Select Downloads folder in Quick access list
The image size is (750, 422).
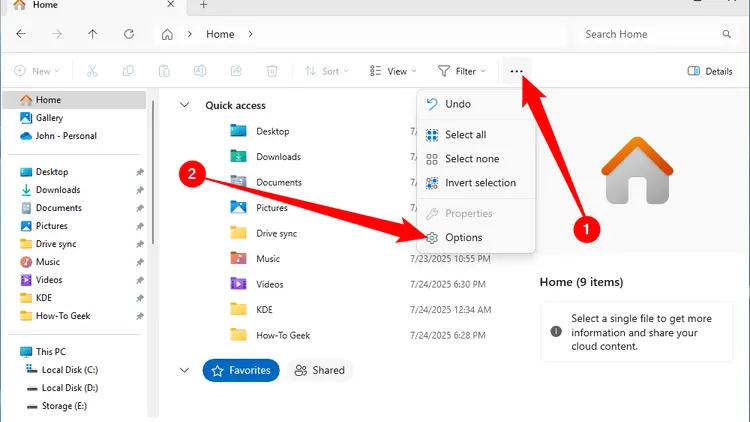click(x=266, y=156)
